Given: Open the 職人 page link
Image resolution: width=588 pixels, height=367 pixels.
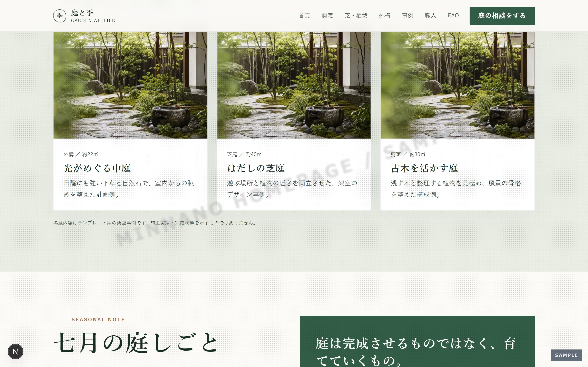Looking at the screenshot, I should (x=430, y=15).
